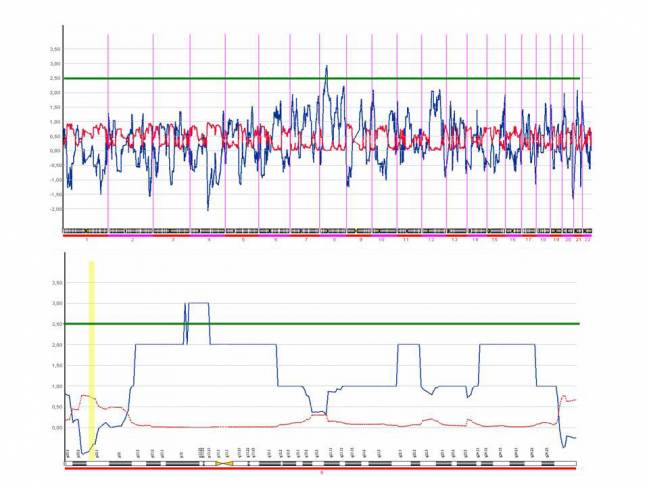Click chromosome label 4 under the genome-wide plot

209,240
